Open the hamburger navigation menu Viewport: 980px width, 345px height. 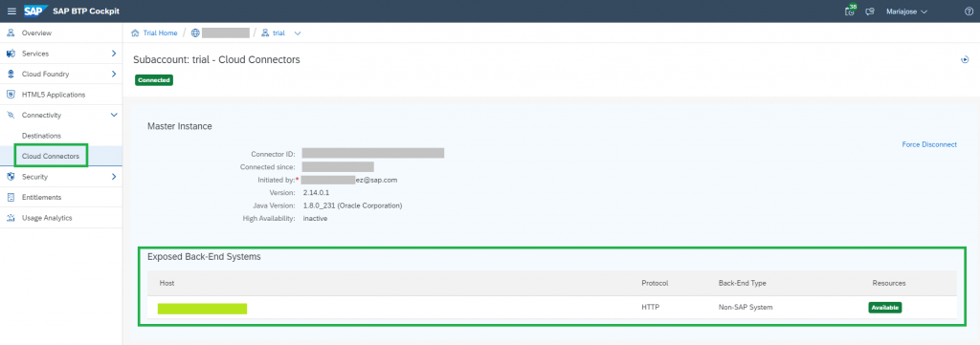click(11, 11)
